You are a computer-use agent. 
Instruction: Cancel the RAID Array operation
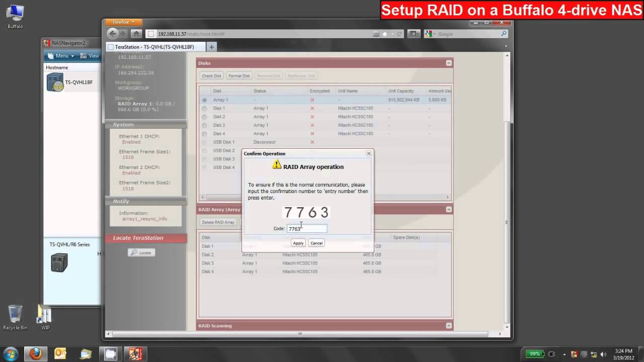[x=316, y=243]
